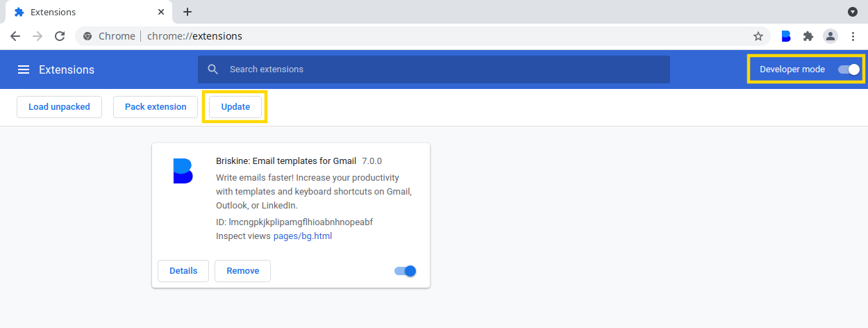This screenshot has height=328, width=868.
Task: Open pages/bg.html inspect view link
Action: 303,236
